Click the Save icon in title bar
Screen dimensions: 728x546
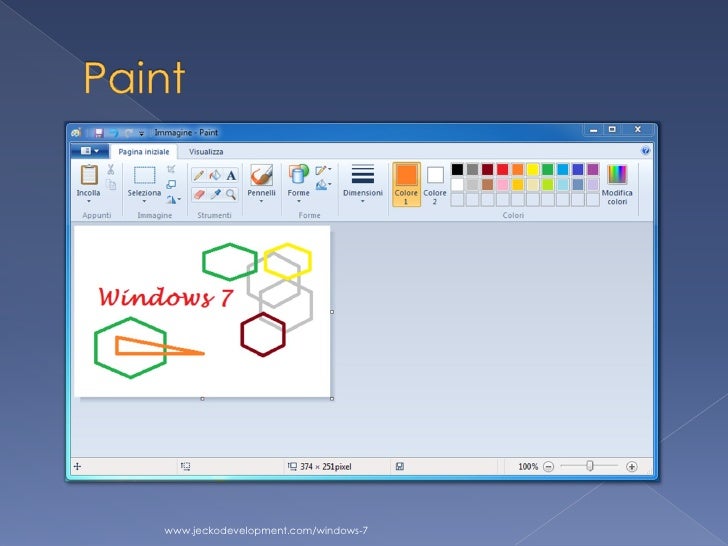(98, 133)
